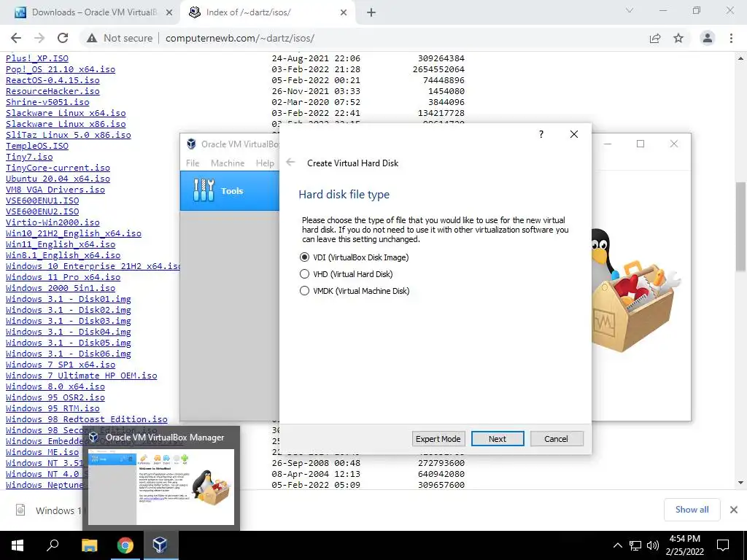Open Slackware_Linux_x64.iso link
Image resolution: width=747 pixels, height=560 pixels.
click(x=66, y=113)
